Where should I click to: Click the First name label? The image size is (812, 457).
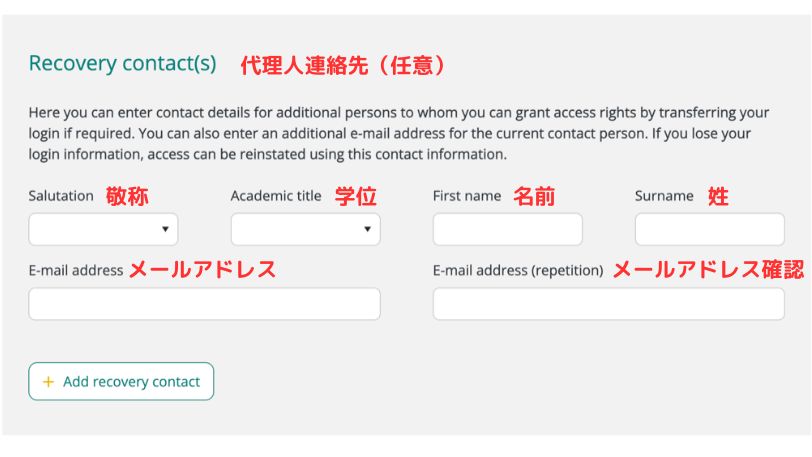[467, 196]
